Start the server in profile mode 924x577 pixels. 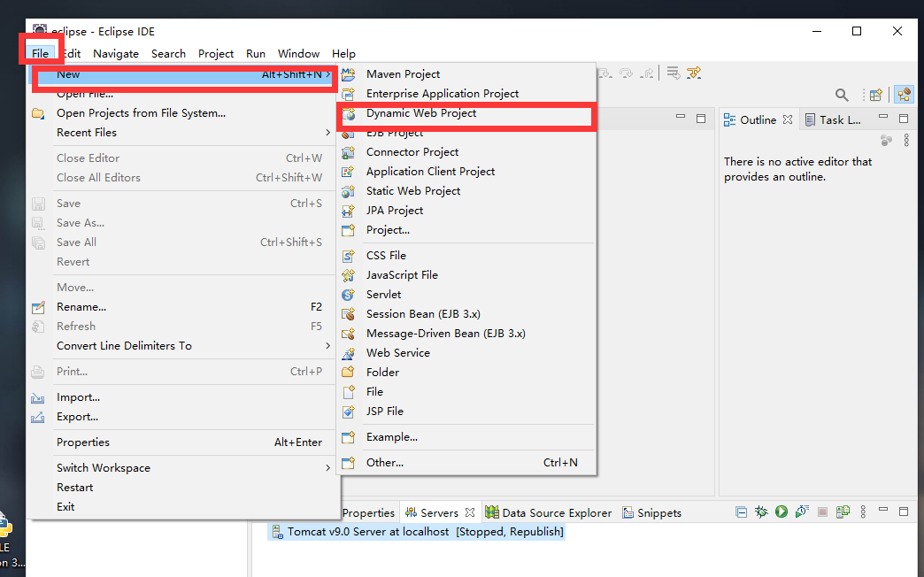click(x=802, y=512)
